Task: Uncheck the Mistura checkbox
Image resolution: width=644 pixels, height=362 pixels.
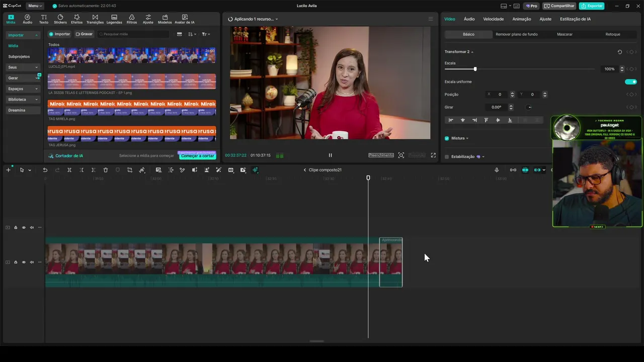Action: 447,138
